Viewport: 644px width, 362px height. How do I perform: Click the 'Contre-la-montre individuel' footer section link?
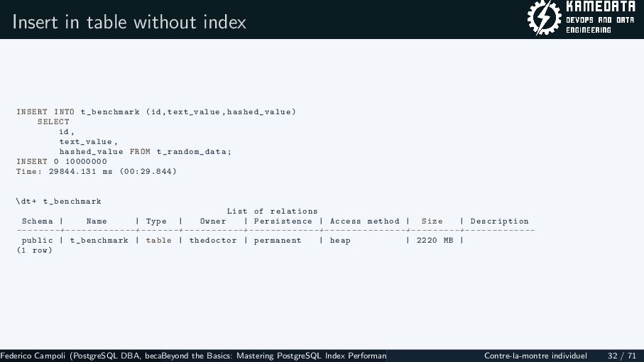click(x=535, y=356)
